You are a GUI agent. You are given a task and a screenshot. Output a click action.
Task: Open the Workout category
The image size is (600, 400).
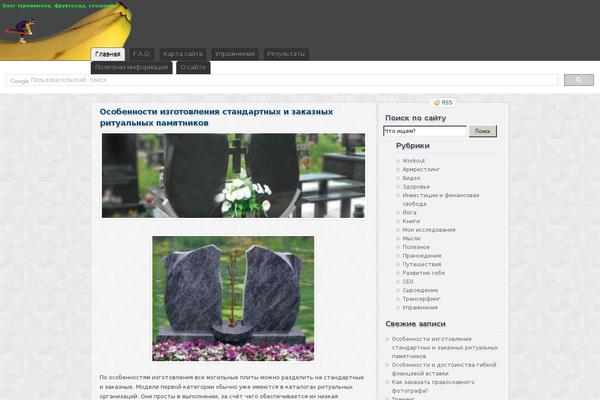coord(413,161)
